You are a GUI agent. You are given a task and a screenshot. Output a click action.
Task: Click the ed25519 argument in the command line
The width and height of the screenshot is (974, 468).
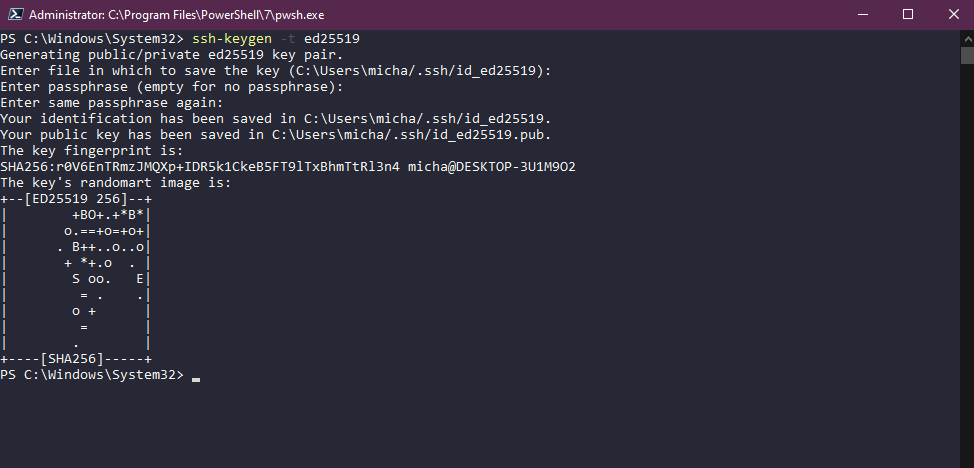332,38
